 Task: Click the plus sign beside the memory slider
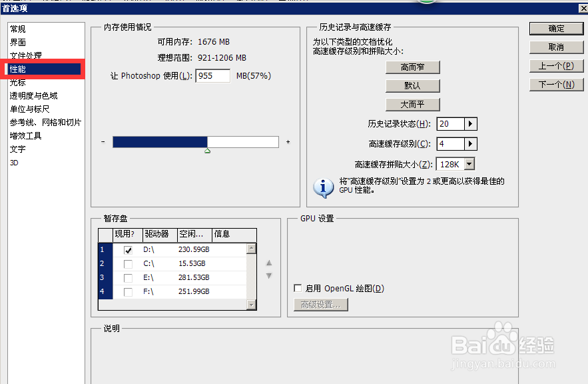pos(288,142)
